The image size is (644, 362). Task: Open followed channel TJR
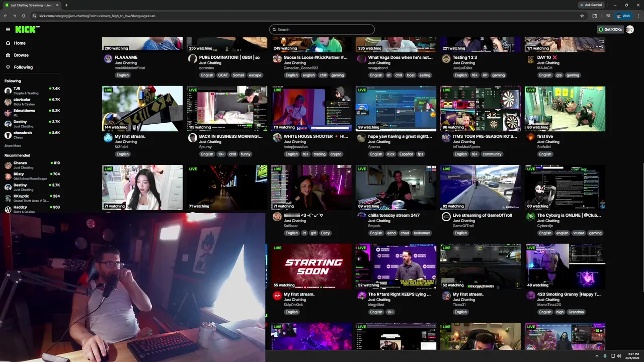tap(32, 90)
